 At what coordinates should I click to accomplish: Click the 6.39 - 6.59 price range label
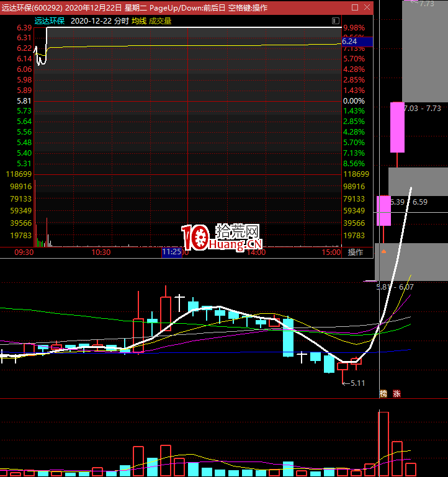(x=409, y=202)
